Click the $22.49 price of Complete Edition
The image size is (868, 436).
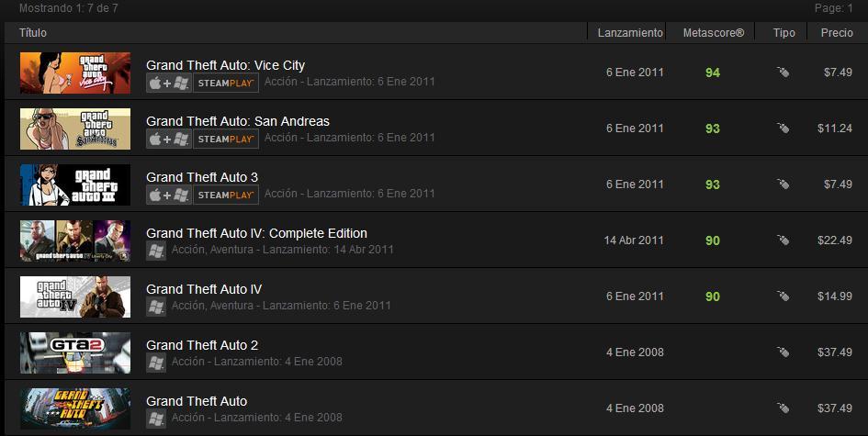(x=835, y=240)
